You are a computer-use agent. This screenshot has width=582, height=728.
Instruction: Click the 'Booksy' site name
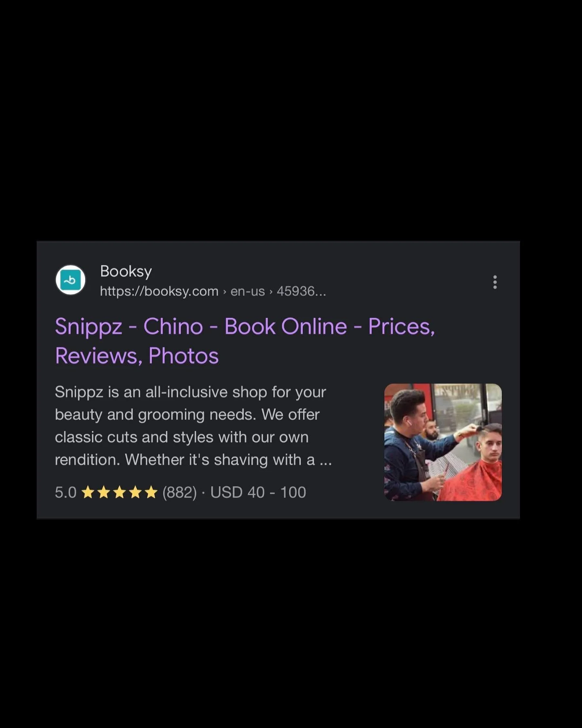126,271
